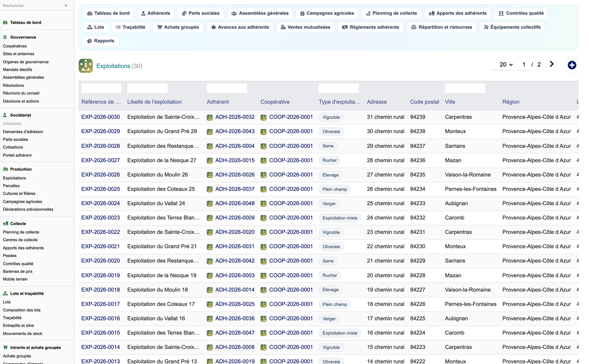Image resolution: width=589 pixels, height=364 pixels.
Task: Click the Exploitations page title link
Action: coord(113,66)
